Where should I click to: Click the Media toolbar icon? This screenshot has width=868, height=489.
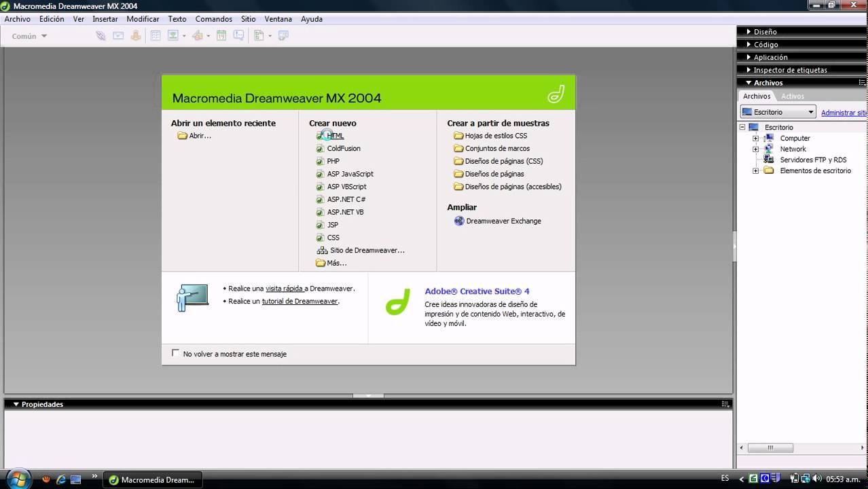pyautogui.click(x=198, y=36)
